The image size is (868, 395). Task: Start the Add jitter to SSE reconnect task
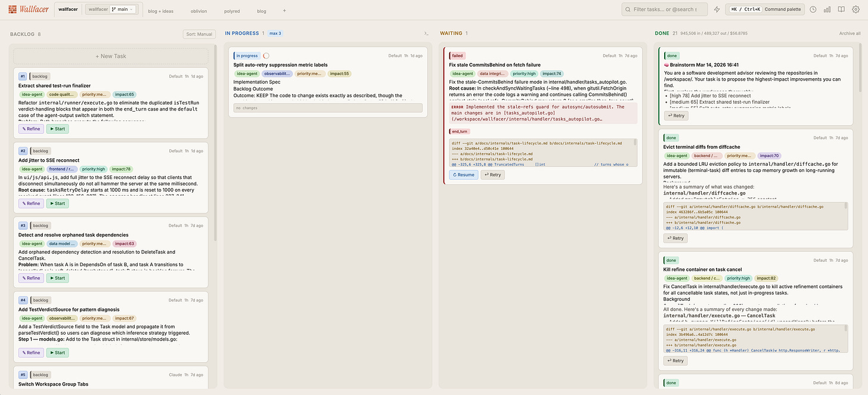pyautogui.click(x=57, y=203)
